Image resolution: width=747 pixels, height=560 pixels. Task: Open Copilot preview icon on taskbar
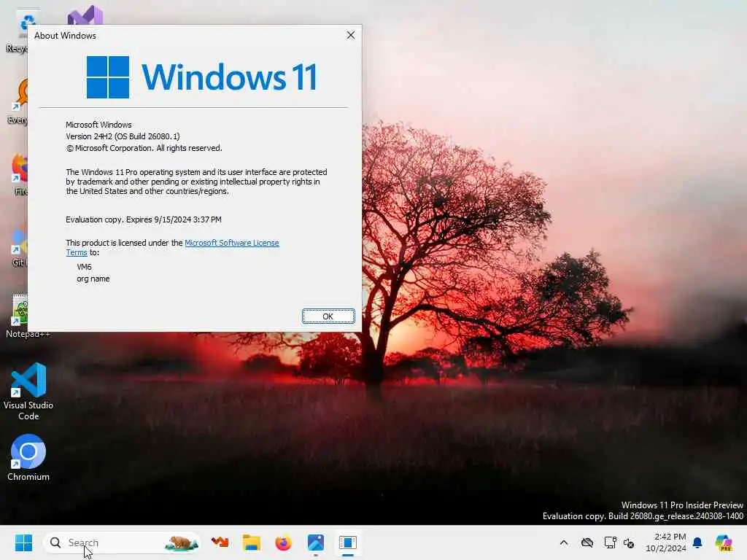point(724,542)
